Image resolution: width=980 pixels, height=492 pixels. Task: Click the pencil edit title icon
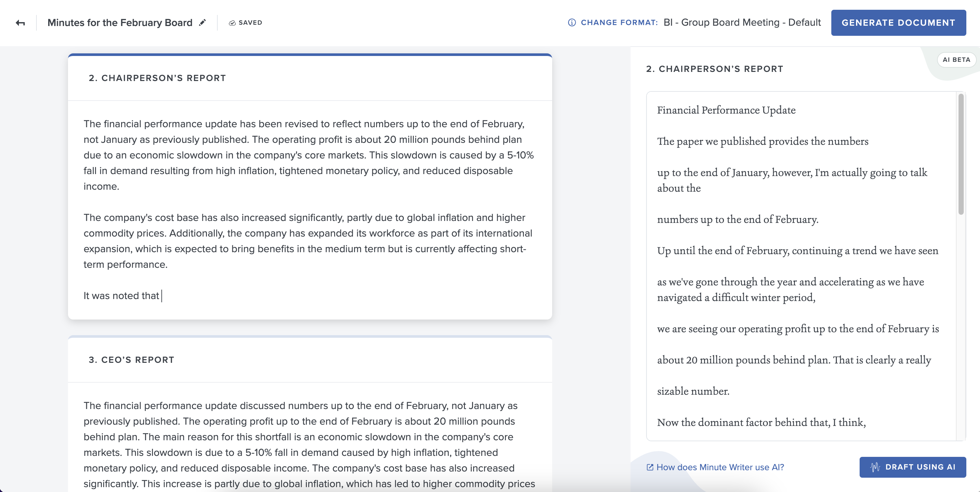[x=202, y=22]
